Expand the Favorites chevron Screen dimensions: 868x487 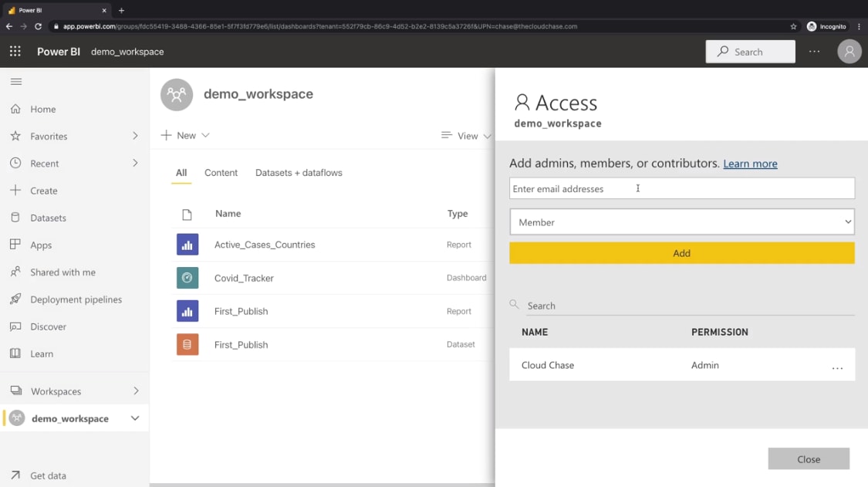tap(135, 136)
